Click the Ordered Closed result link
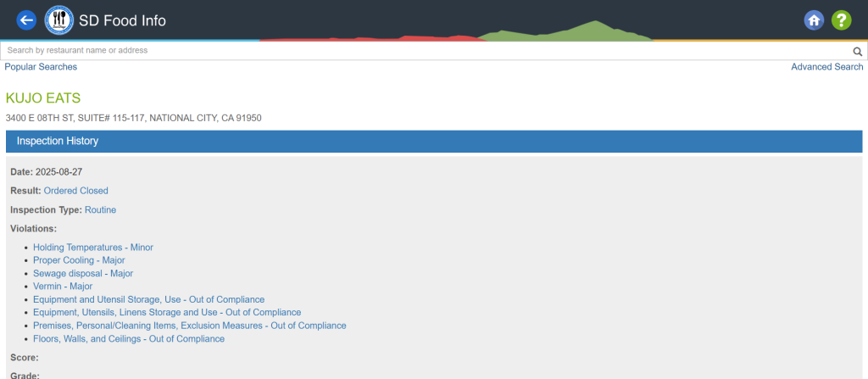 [75, 191]
